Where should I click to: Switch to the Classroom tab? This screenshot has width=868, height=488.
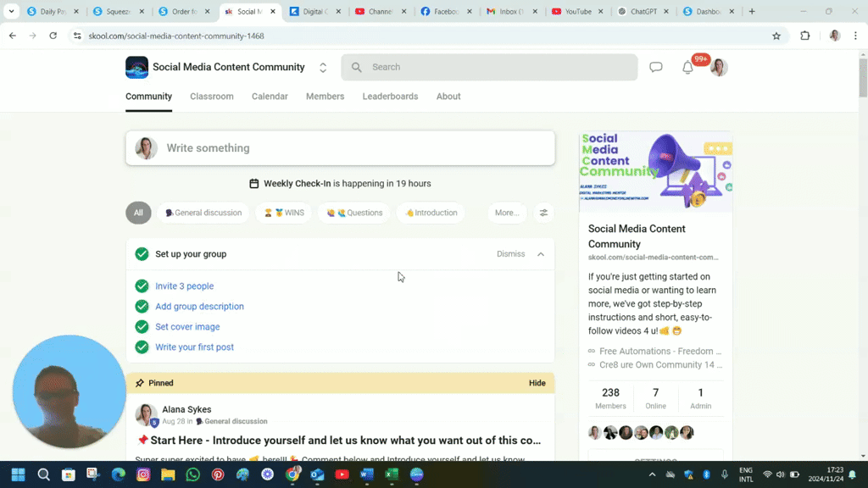pyautogui.click(x=212, y=97)
